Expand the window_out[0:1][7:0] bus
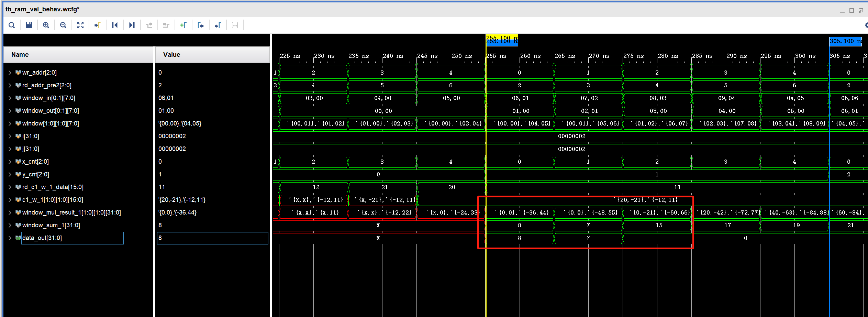This screenshot has height=317, width=868. [10, 111]
